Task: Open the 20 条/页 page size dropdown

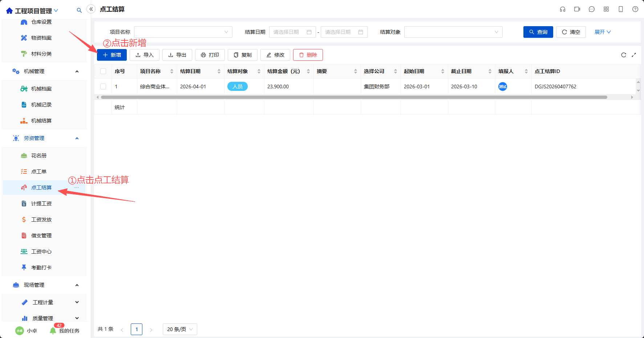Action: pos(180,329)
